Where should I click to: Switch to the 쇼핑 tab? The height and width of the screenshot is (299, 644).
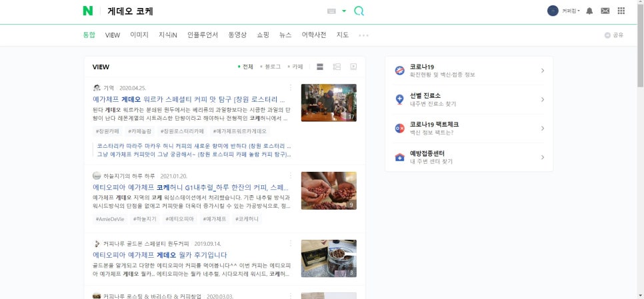(263, 35)
